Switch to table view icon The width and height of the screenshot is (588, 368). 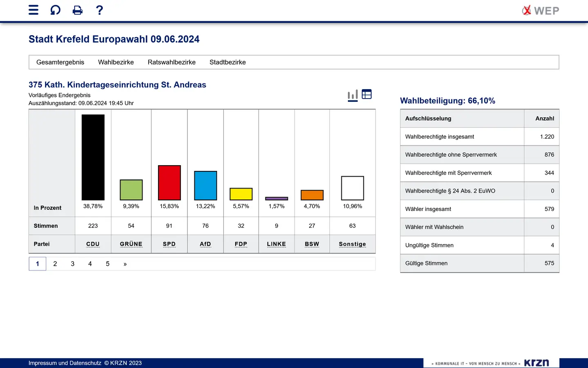[x=367, y=94]
